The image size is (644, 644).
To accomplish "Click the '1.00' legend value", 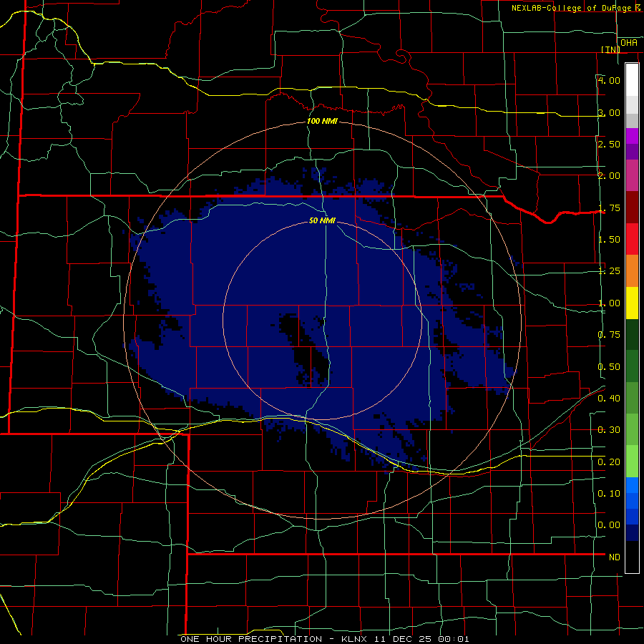I will 609,303.
